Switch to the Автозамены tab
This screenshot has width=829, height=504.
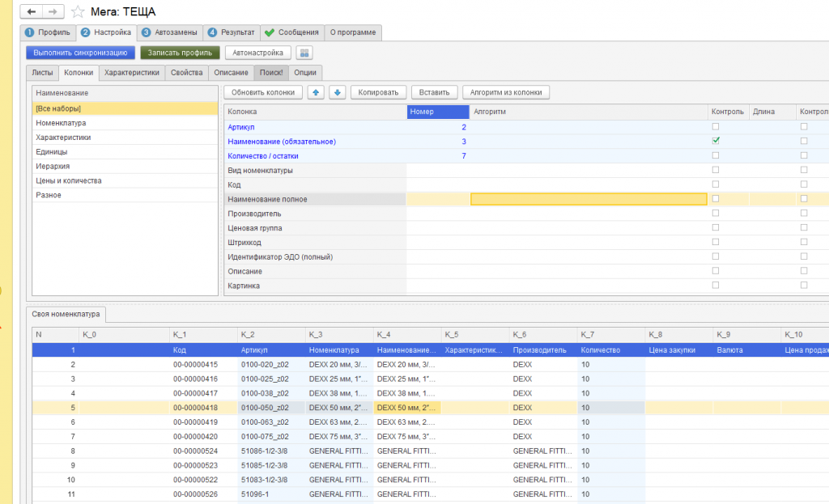coord(168,32)
